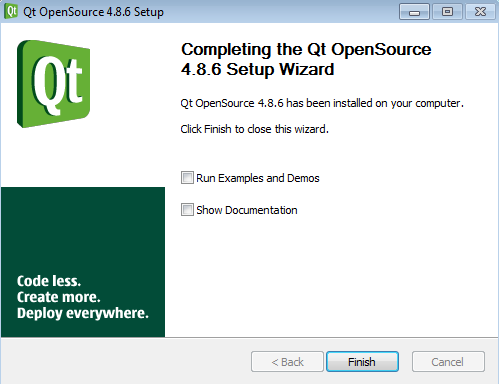The width and height of the screenshot is (499, 384).
Task: Maximize the Qt Setup window
Action: coord(447,12)
